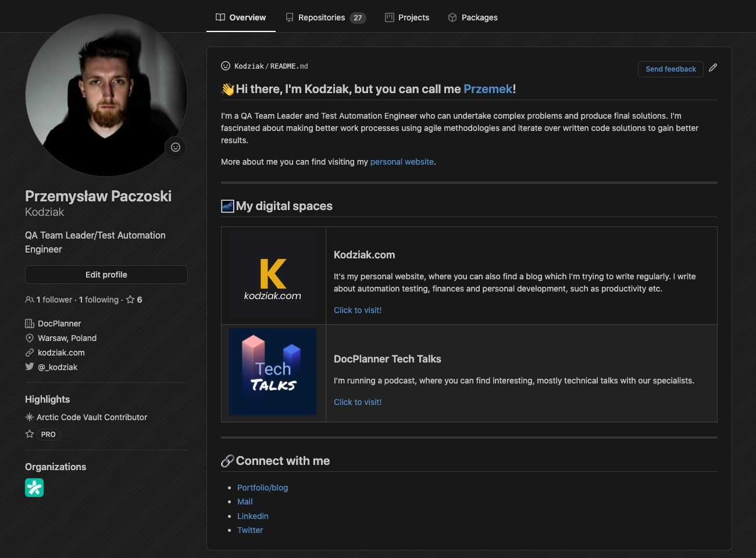Open the Kodziak repository name link
The height and width of the screenshot is (558, 756).
click(x=249, y=66)
